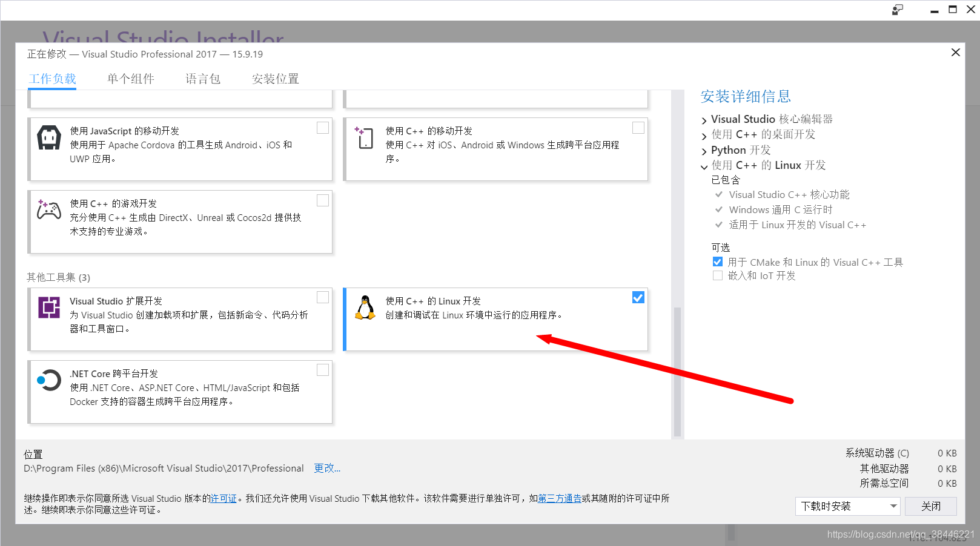Uncheck the CMake and Linux Visual C++ tools option
Viewport: 980px width, 546px height.
tap(718, 262)
